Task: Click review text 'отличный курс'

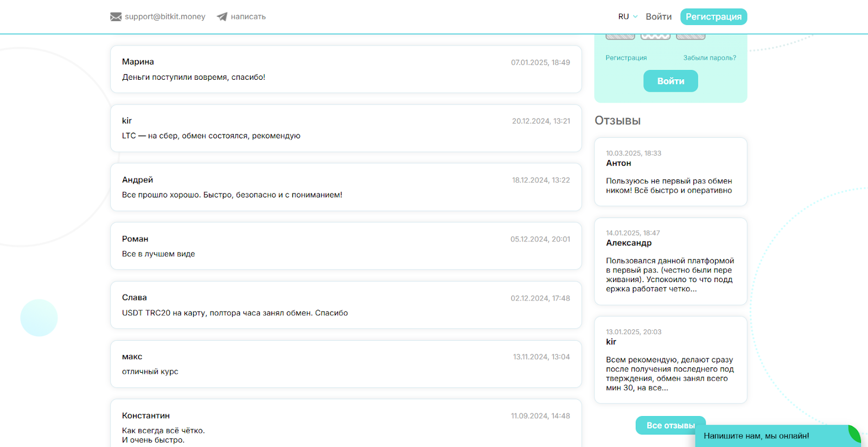Action: click(x=150, y=372)
